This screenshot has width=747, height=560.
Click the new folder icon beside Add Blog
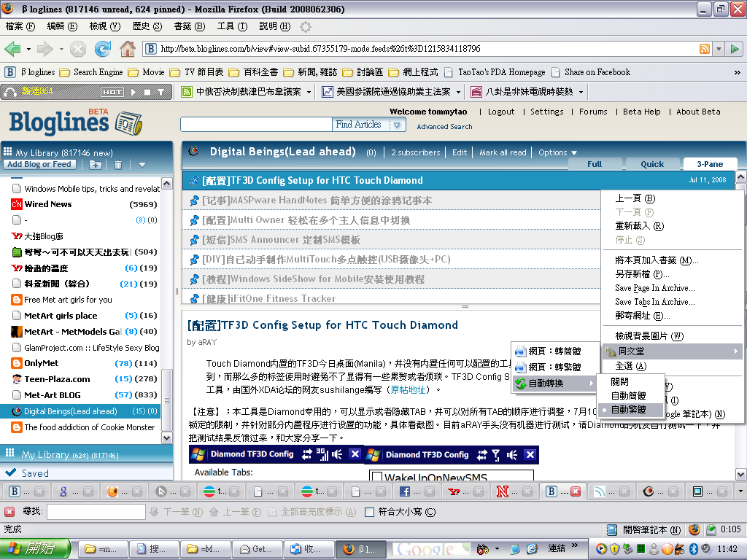point(95,165)
